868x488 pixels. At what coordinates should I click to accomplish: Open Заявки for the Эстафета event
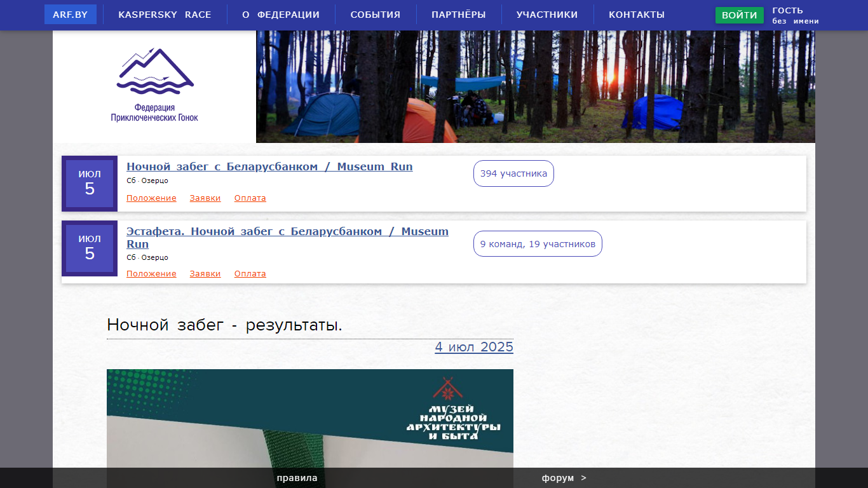(205, 274)
